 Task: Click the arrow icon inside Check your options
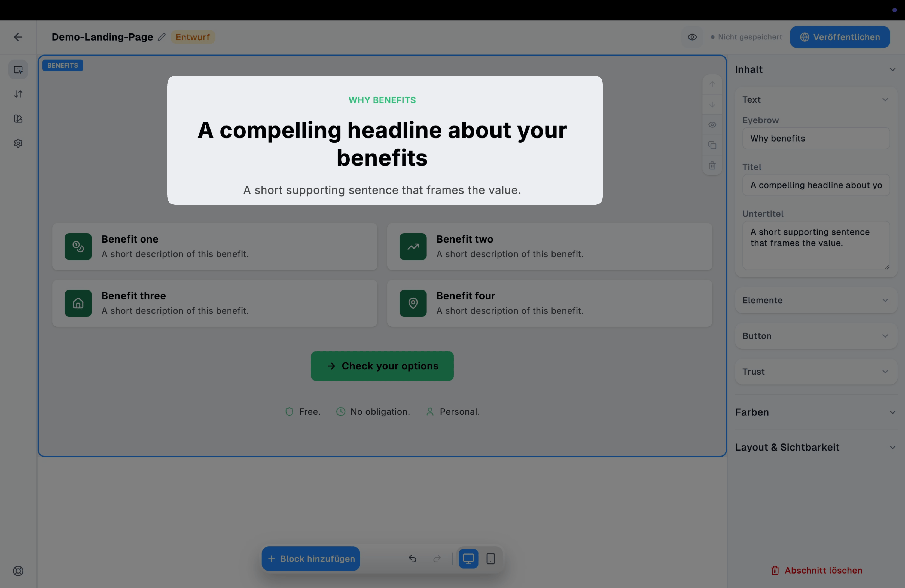click(x=331, y=366)
